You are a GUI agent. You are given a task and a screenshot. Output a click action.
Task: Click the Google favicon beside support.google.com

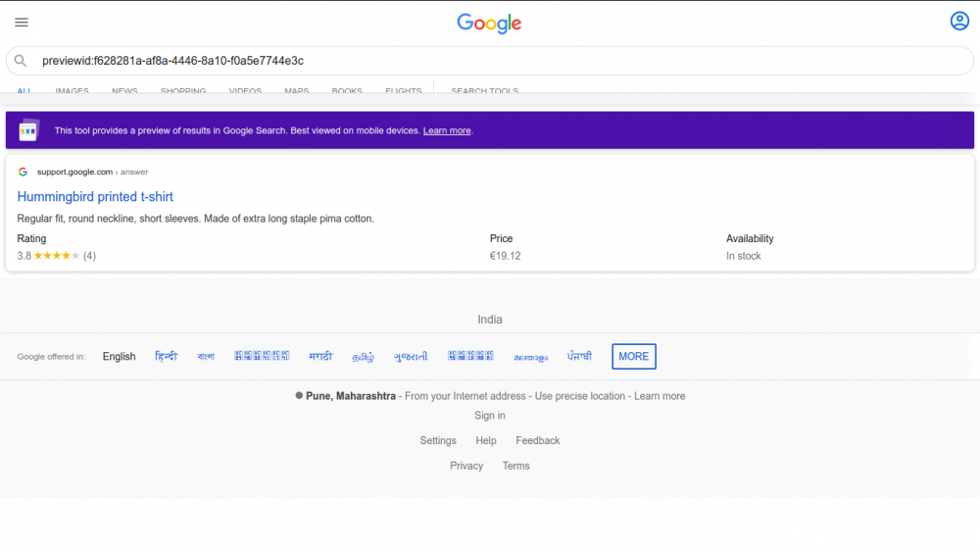[x=24, y=172]
